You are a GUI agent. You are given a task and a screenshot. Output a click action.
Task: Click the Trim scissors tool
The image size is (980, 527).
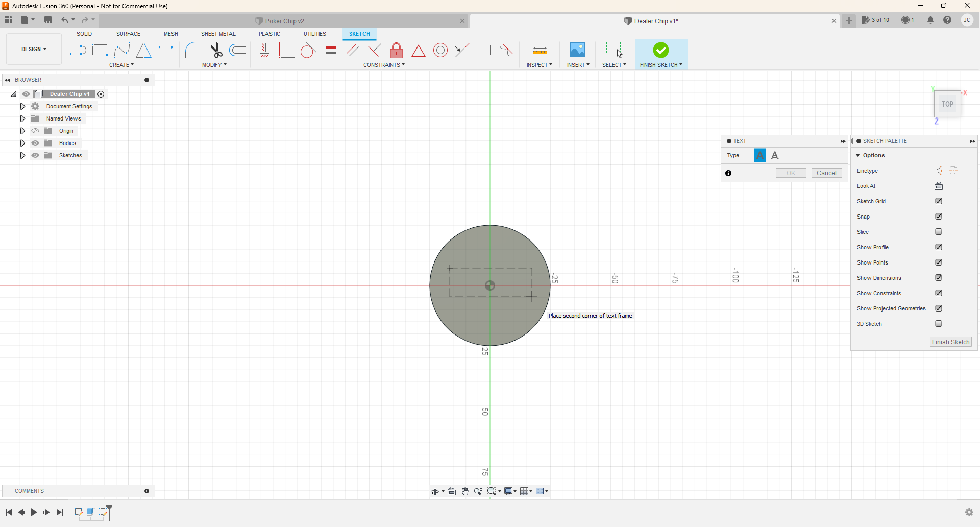click(x=216, y=50)
